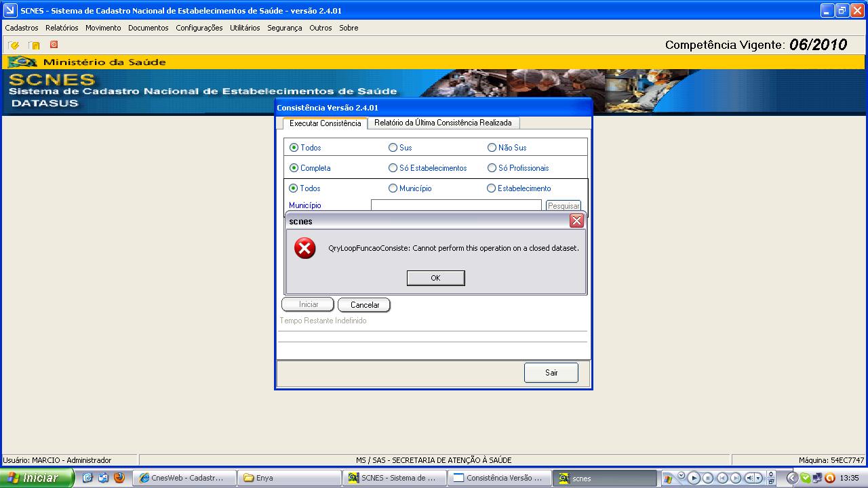Click stop in media player toolbar
Image resolution: width=868 pixels, height=488 pixels.
pos(708,478)
